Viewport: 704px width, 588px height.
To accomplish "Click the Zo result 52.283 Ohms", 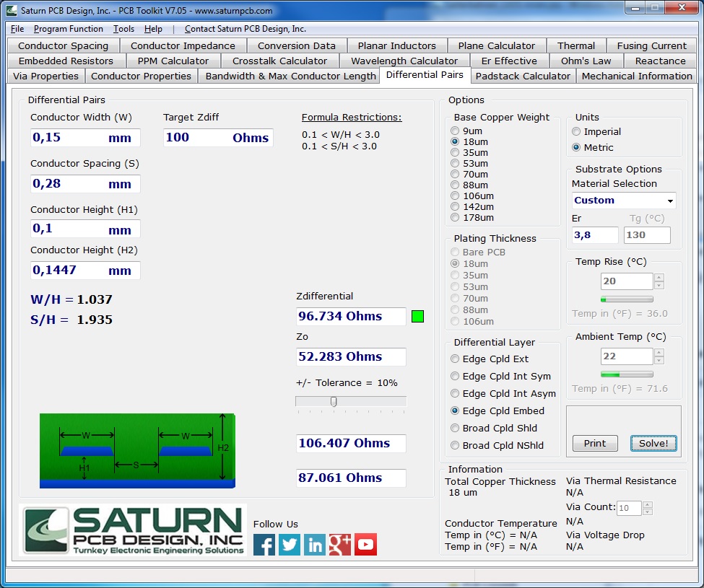I will [351, 357].
